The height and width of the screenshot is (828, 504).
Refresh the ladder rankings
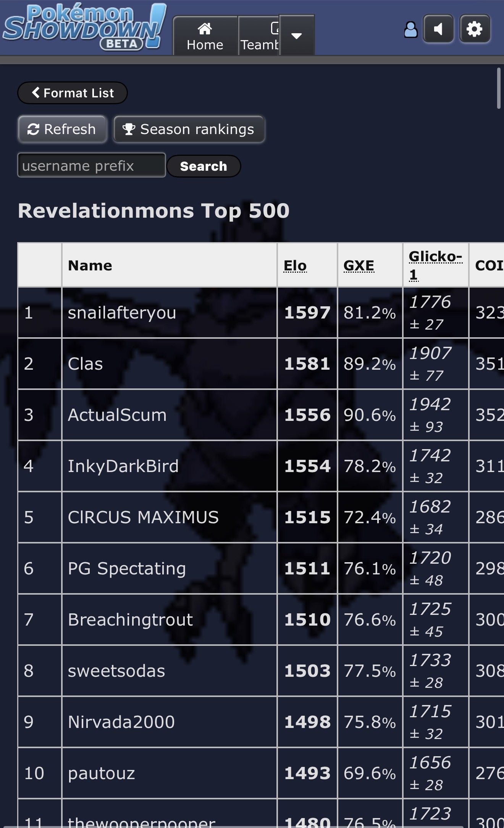tap(62, 129)
